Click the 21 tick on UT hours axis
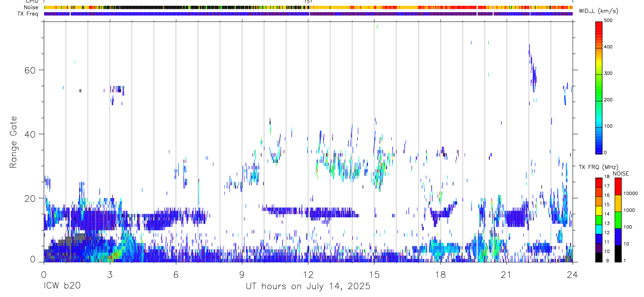The image size is (644, 297). [x=507, y=274]
